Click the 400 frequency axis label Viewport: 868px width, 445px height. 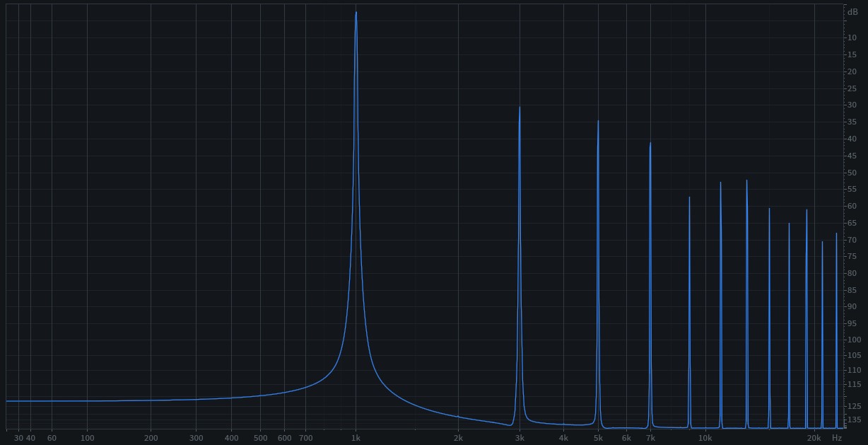click(231, 438)
